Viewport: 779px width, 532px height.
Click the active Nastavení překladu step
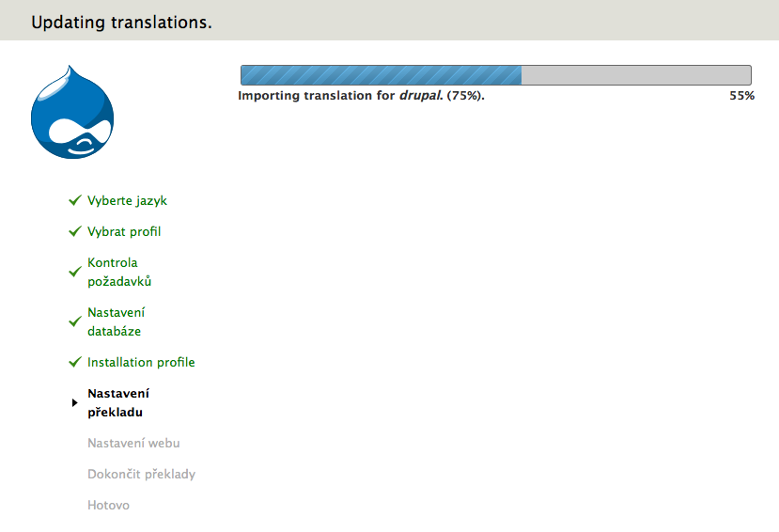point(118,403)
